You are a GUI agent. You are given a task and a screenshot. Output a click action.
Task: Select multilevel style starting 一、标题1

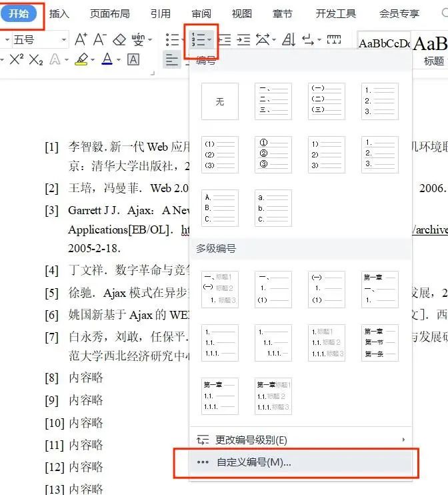click(220, 290)
